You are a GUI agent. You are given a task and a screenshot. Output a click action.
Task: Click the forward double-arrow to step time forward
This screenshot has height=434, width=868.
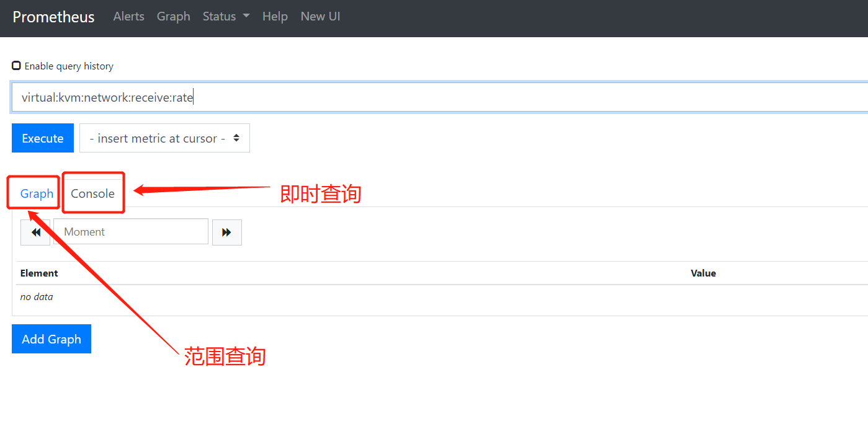227,232
